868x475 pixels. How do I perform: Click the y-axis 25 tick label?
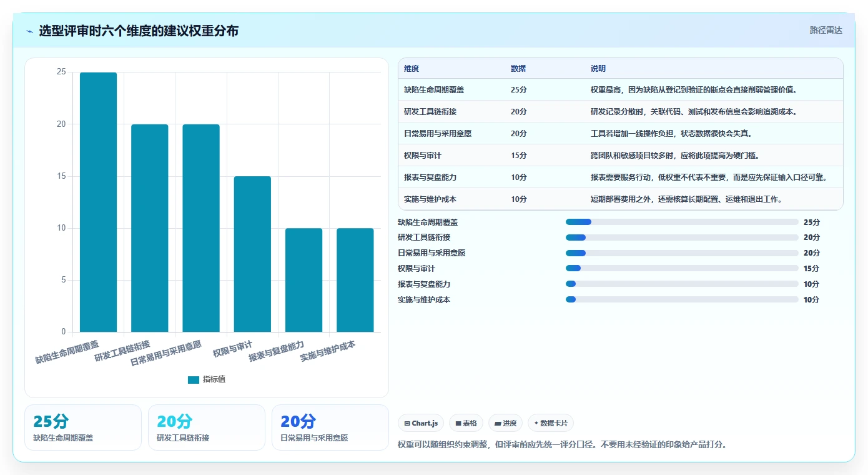61,72
